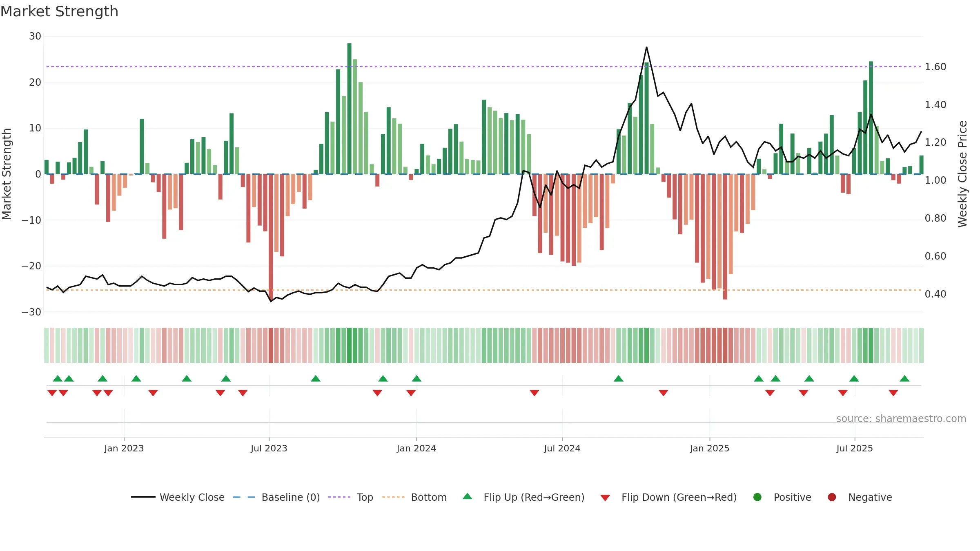Click the tall green bar after Jul 2025
Screen dimensions: 980x551
(x=871, y=118)
